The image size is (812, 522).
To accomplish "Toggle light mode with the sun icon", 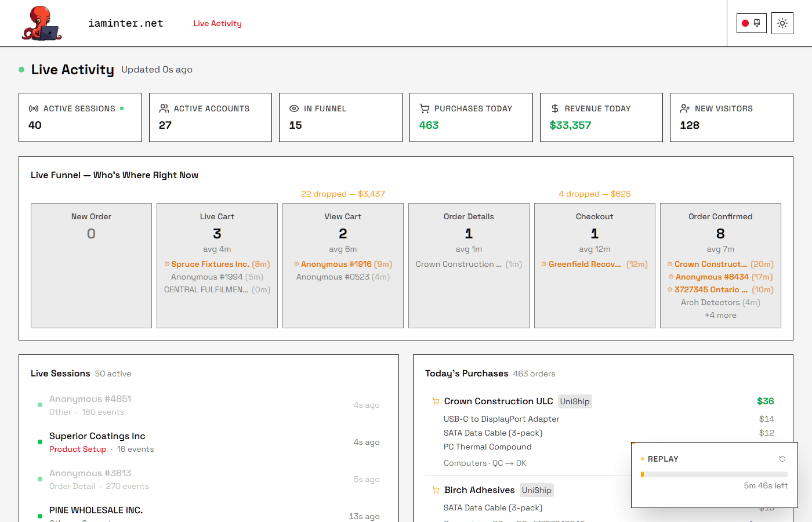I will click(782, 23).
